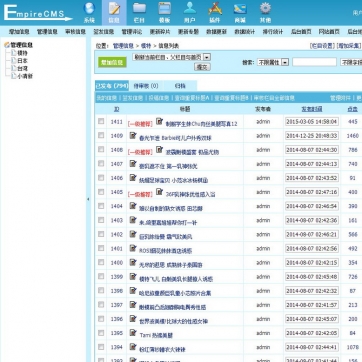
Task: Open the 商城 shop section icon
Action: click(x=240, y=12)
